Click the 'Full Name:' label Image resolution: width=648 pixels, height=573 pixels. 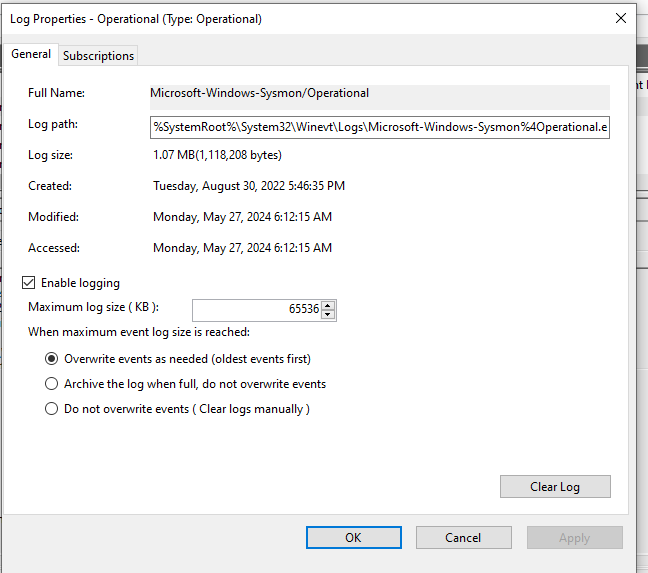tap(57, 93)
